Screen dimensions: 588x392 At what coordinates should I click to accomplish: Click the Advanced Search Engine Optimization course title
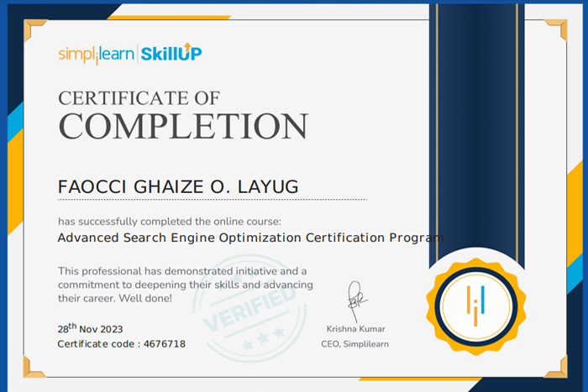click(249, 238)
